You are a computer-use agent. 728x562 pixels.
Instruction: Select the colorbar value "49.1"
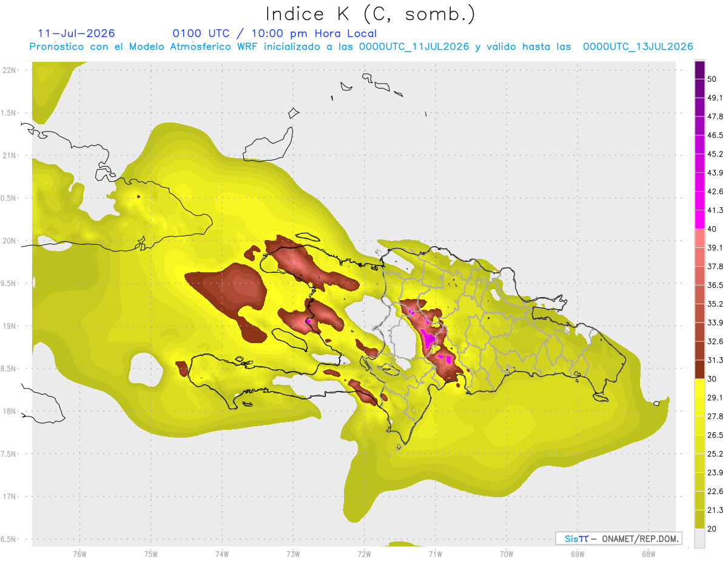tap(715, 98)
